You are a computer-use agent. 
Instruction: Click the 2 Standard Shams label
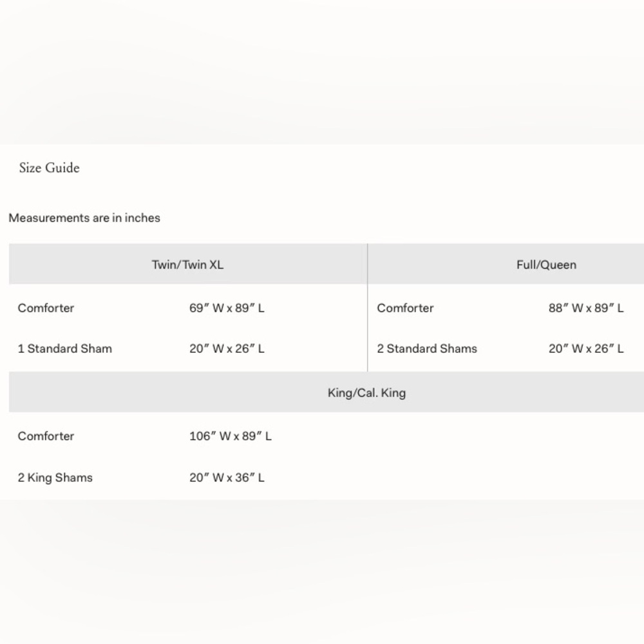click(x=427, y=348)
